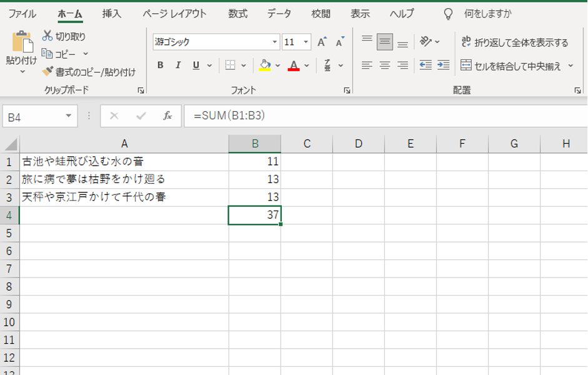Click the Paste (貼り付け) clipboard icon
The height and width of the screenshot is (375, 588).
[x=22, y=42]
